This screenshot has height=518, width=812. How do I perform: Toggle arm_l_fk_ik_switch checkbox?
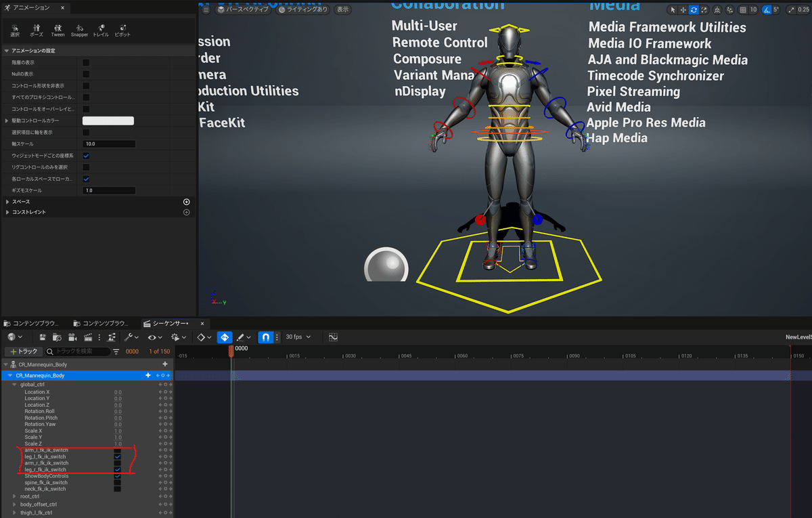pos(117,450)
